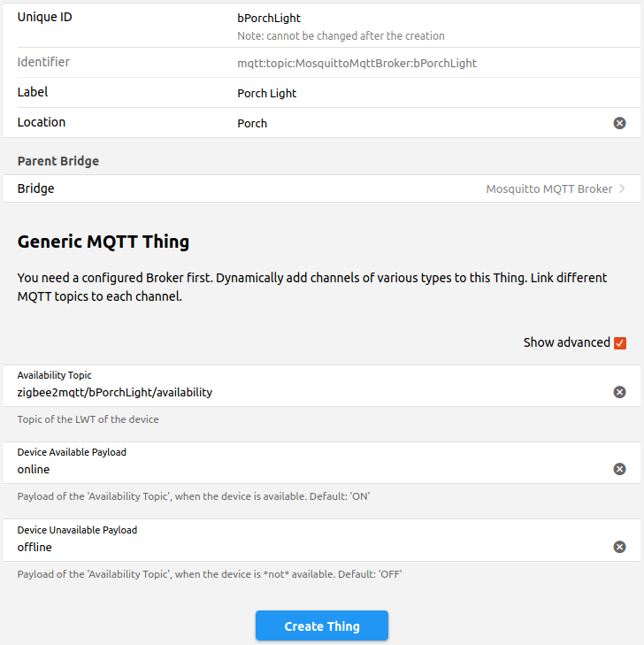Click the Parent Bridge section header
This screenshot has width=644, height=645.
click(x=58, y=161)
